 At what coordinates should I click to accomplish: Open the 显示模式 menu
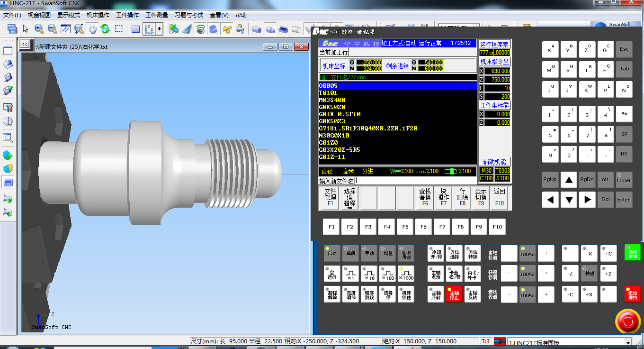click(x=69, y=15)
